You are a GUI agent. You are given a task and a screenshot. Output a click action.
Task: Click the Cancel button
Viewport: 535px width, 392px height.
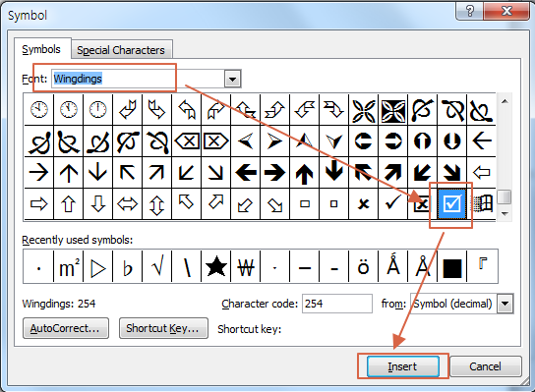point(485,366)
